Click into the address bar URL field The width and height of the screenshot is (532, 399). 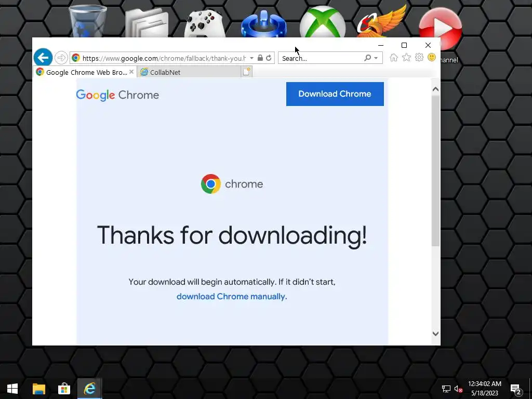coord(164,58)
